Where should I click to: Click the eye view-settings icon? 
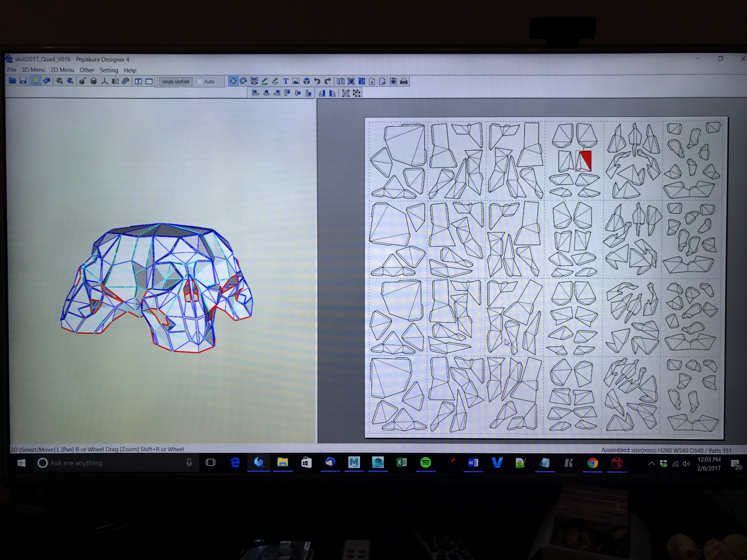126,81
